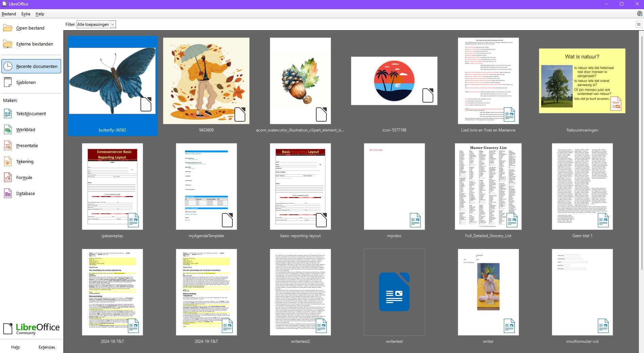Create a new Werkblad spreadsheet
Viewport: 644px width, 353px height.
coord(31,129)
